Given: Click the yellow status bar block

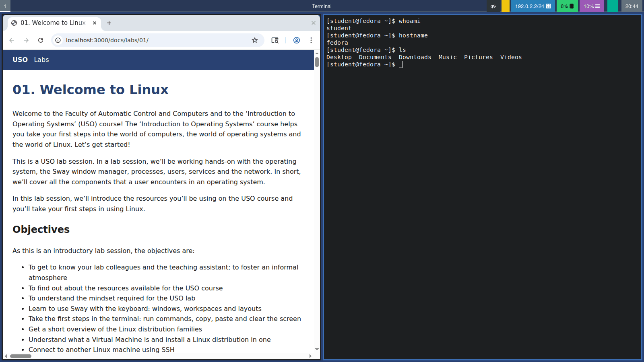Looking at the screenshot, I should coord(506,6).
